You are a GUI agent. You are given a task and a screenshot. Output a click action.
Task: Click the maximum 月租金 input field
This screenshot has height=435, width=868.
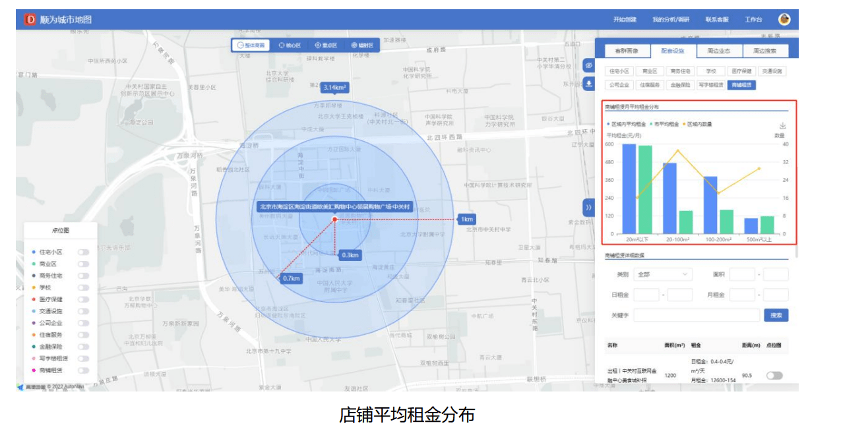coord(776,295)
